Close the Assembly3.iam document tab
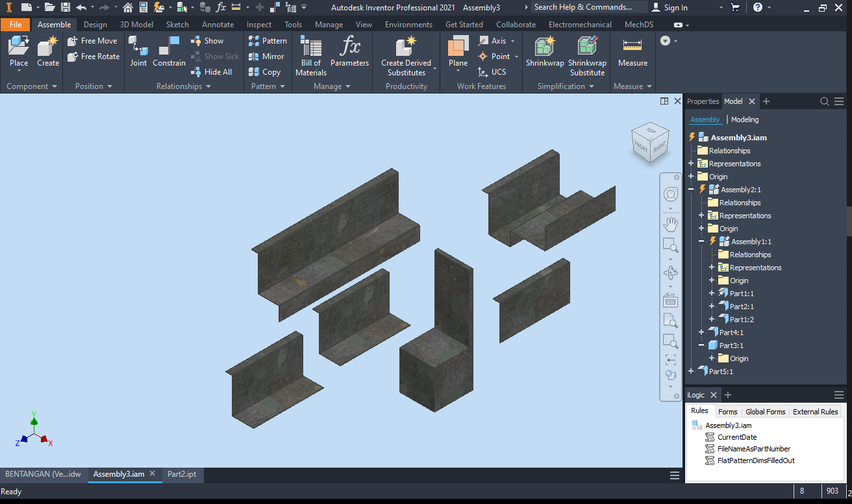The width and height of the screenshot is (852, 504). click(x=153, y=474)
